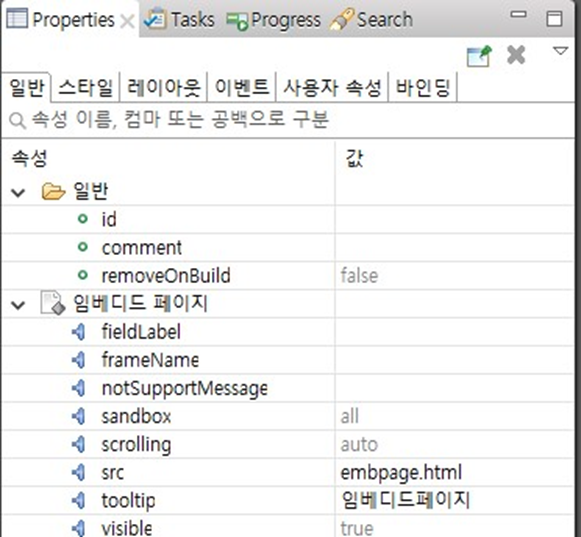Open the 바인딩 tab

point(423,87)
